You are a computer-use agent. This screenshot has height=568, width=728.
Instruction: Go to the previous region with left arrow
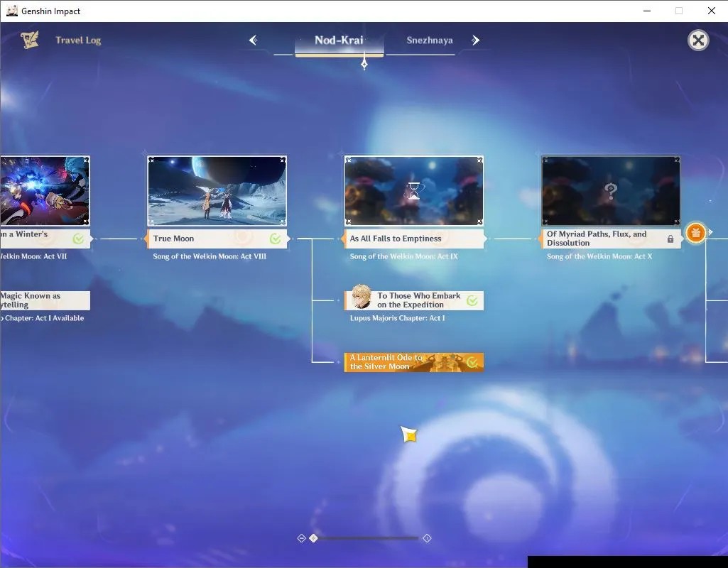[x=253, y=40]
